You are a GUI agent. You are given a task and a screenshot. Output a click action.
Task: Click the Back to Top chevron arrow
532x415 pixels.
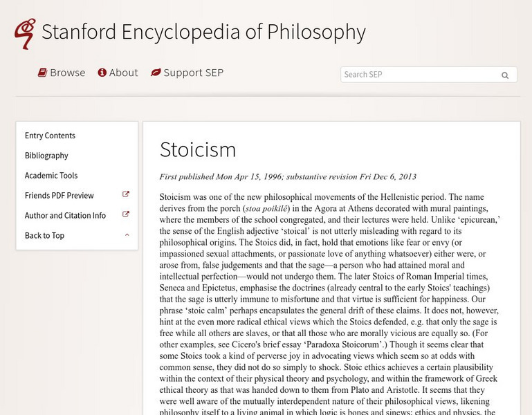pyautogui.click(x=127, y=235)
